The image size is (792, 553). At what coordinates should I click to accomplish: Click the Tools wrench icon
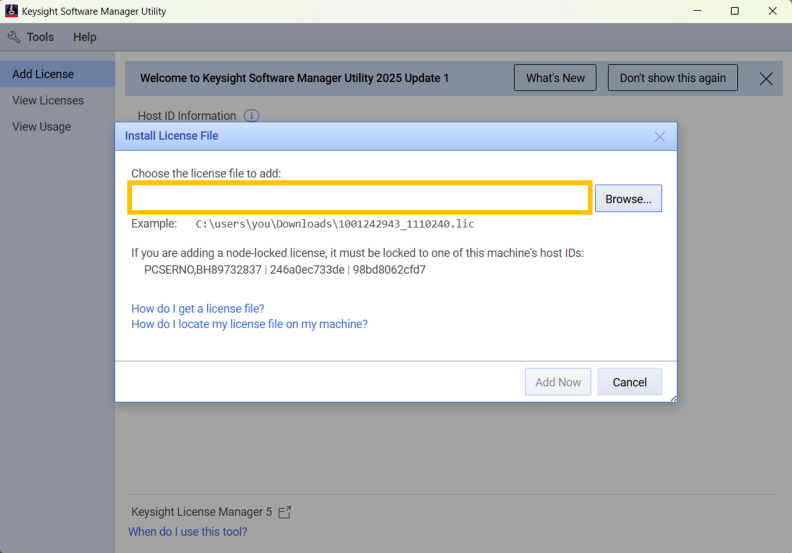pyautogui.click(x=14, y=37)
